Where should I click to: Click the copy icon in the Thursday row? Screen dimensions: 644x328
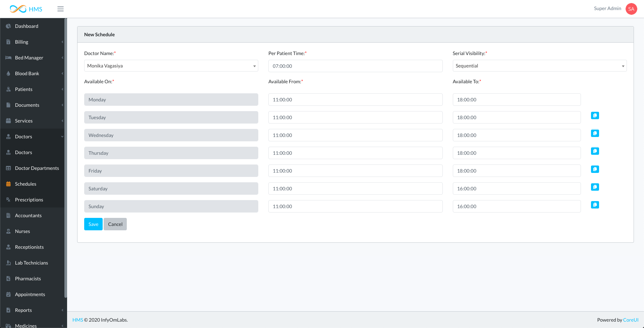[x=595, y=151]
